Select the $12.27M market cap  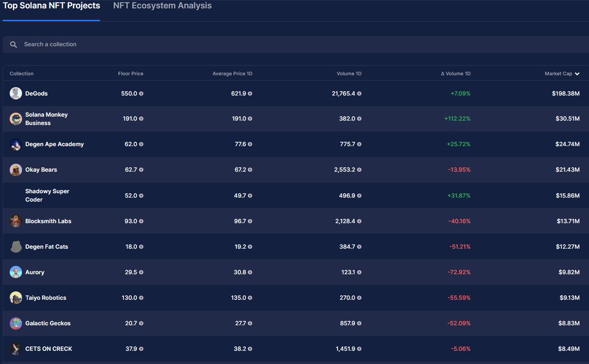pyautogui.click(x=568, y=246)
